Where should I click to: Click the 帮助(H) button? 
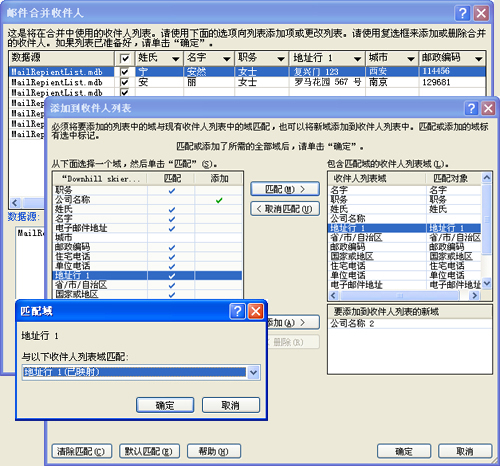coord(214,451)
